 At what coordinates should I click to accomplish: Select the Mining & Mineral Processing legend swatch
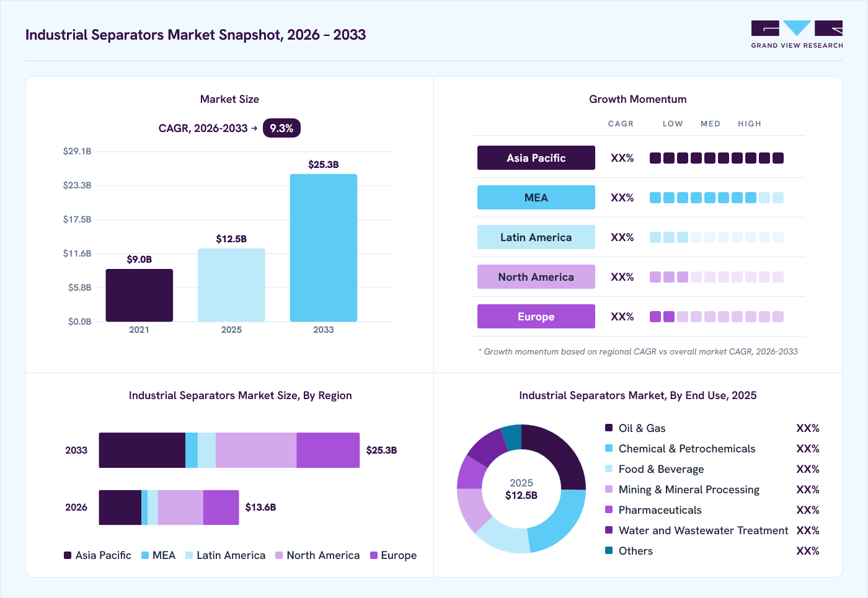(609, 489)
